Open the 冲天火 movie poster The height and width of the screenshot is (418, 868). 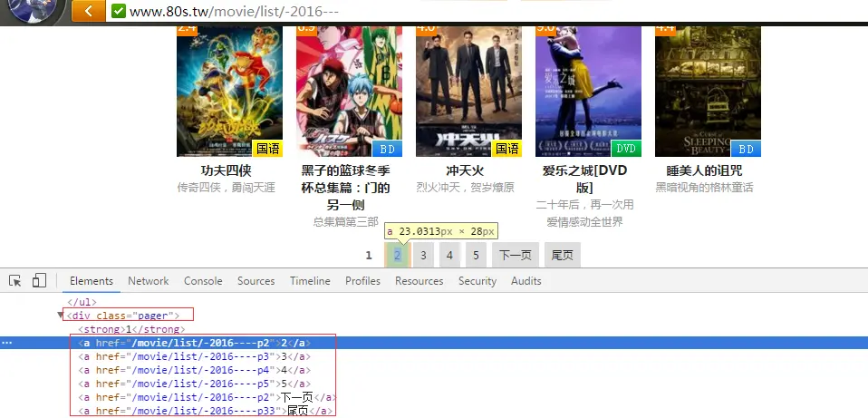click(x=468, y=92)
